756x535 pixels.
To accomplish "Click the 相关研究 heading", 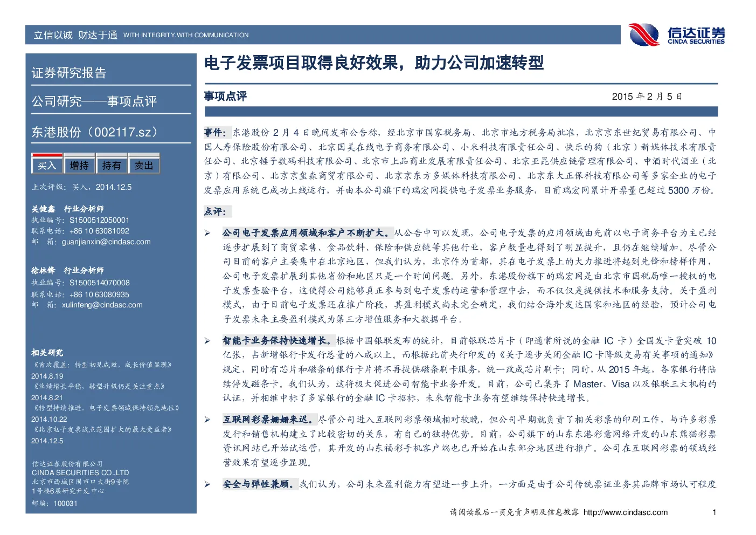I will [x=47, y=353].
